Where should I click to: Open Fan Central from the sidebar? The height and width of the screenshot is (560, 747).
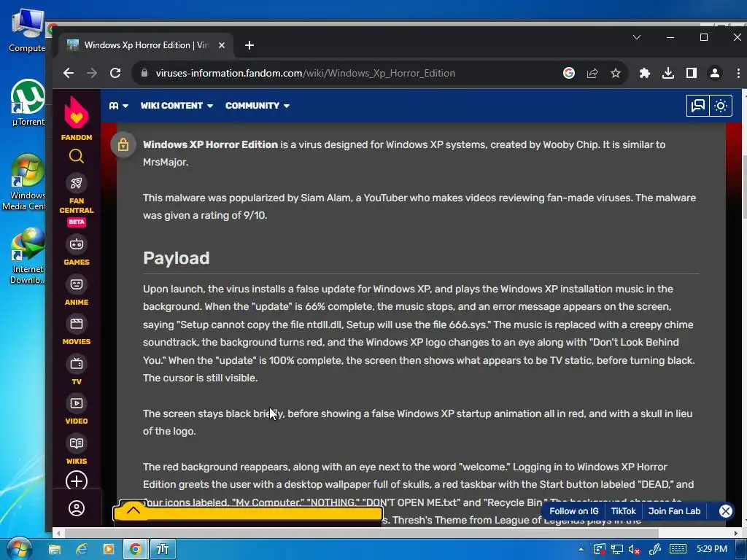(x=76, y=201)
